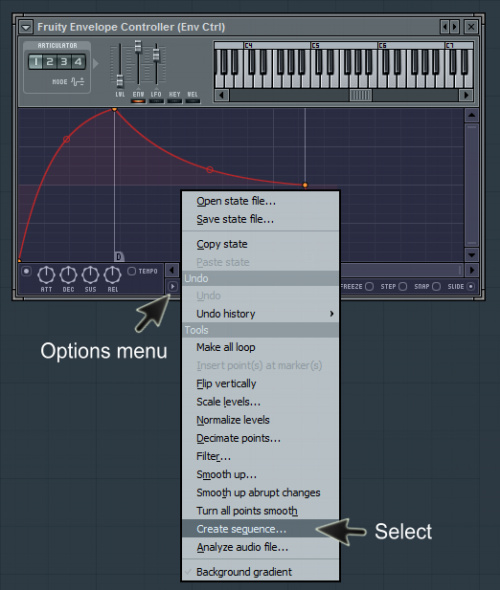This screenshot has width=500, height=590.
Task: Toggle the envelope enable switch
Action: [x=26, y=271]
